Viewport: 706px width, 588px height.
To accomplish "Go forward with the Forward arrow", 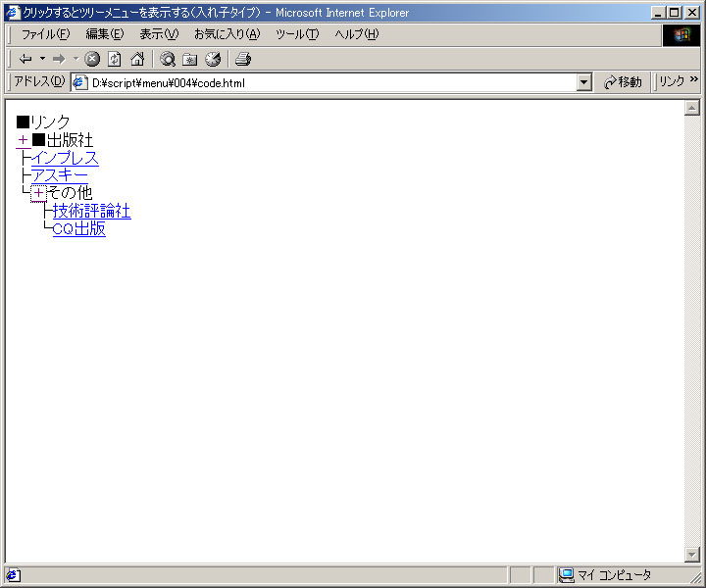I will (x=59, y=59).
